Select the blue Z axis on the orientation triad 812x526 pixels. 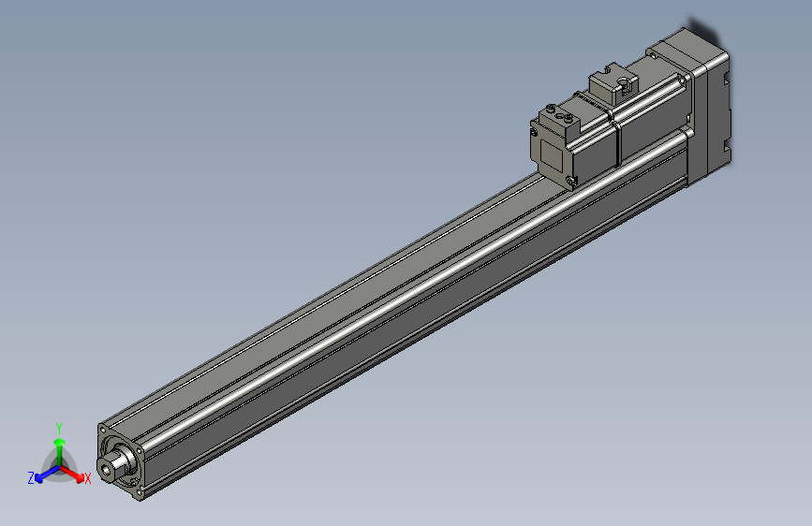47,475
